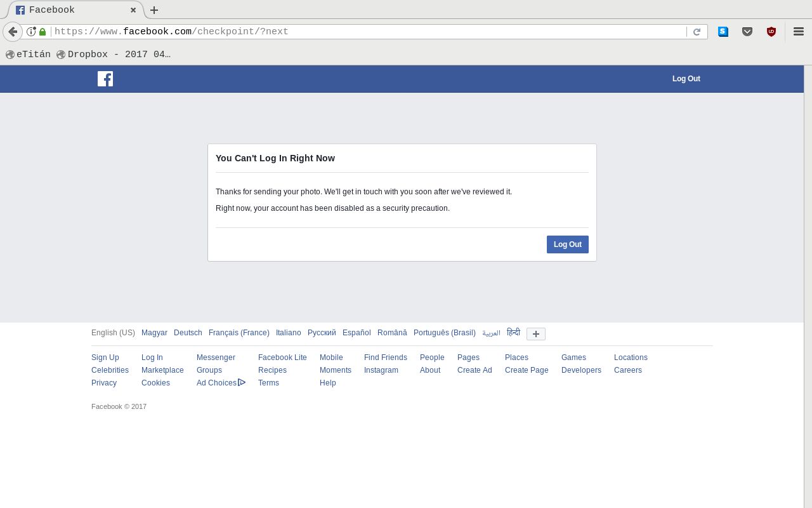Reload the page with the refresh icon
812x508 pixels.
point(697,32)
